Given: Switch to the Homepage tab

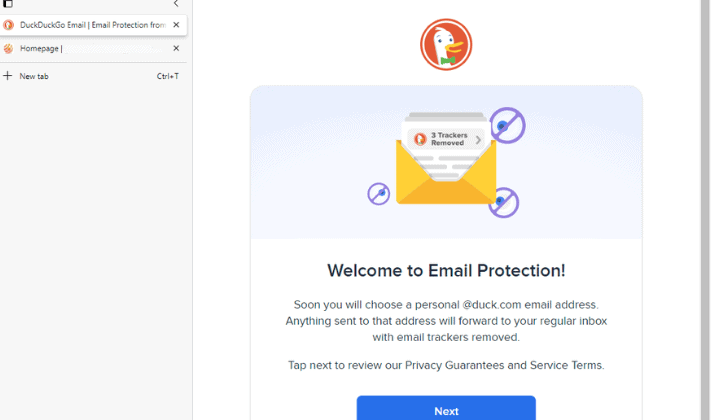Looking at the screenshot, I should (93, 48).
